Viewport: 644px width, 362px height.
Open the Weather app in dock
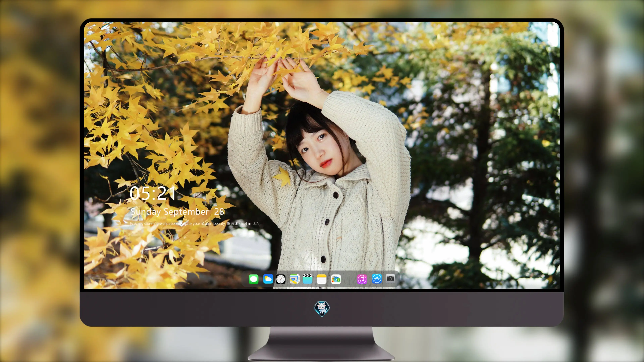268,279
